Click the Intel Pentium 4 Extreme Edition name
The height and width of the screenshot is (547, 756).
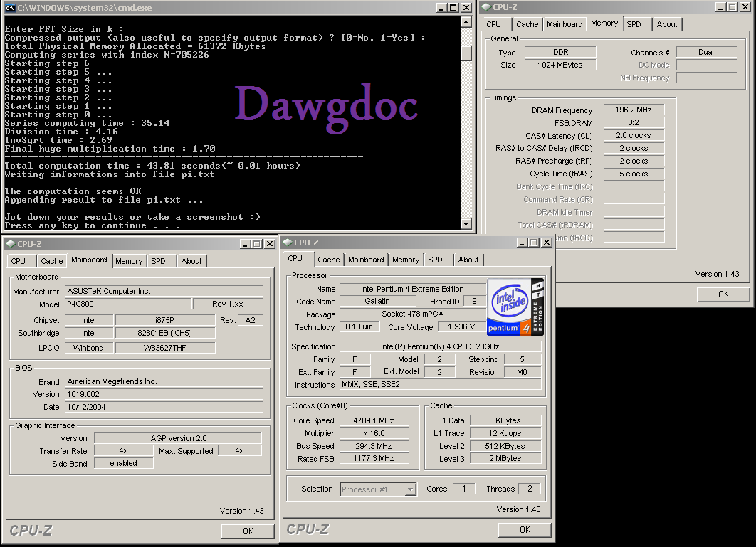(x=413, y=289)
